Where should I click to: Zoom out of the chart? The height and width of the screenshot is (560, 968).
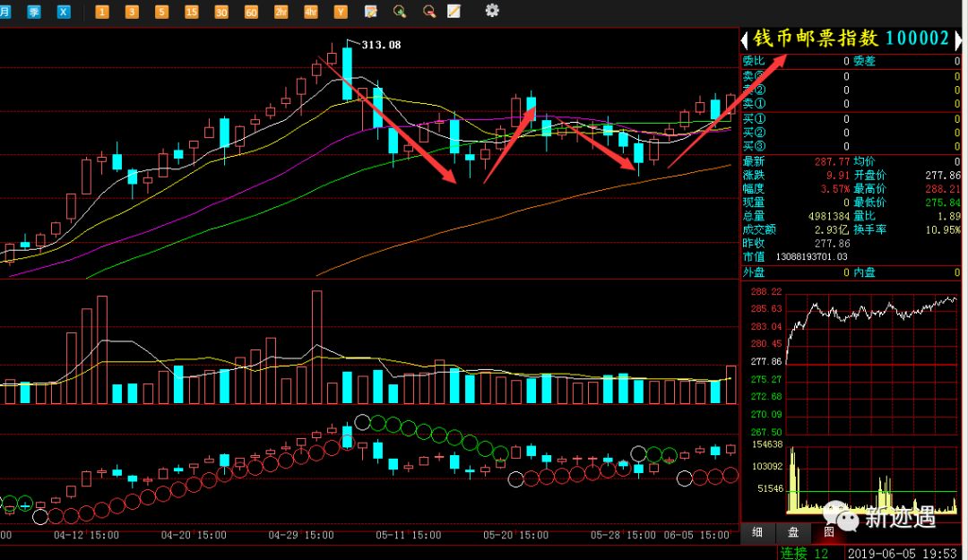coord(429,11)
